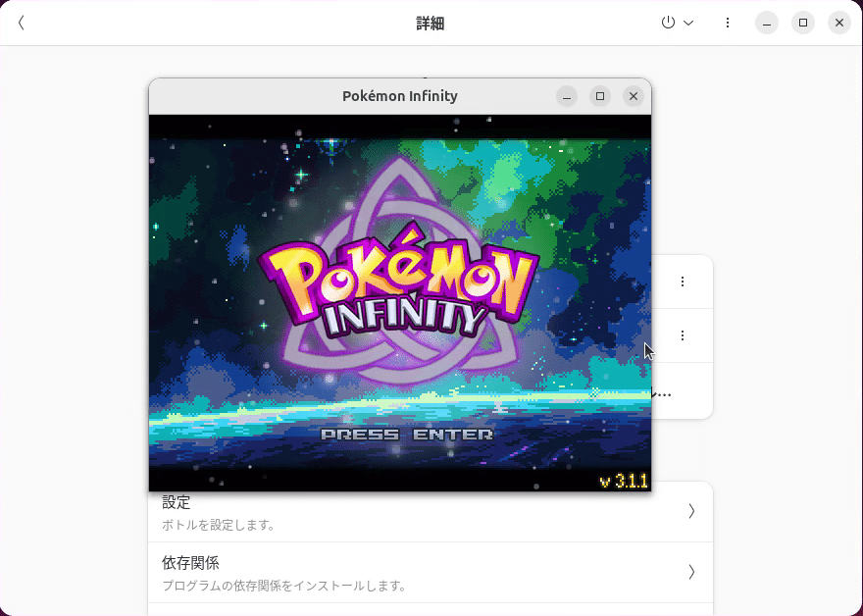This screenshot has width=863, height=616.
Task: Maximize the Pokémon Infinity game window
Action: click(600, 96)
